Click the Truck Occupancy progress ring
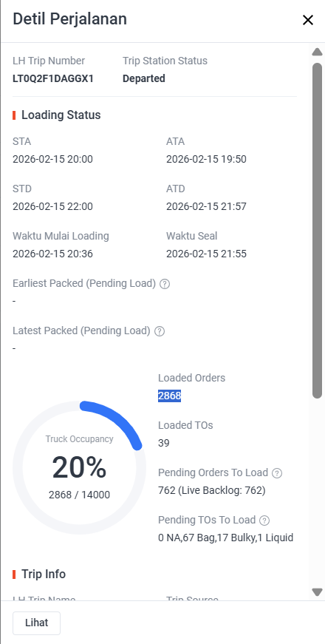 click(79, 467)
